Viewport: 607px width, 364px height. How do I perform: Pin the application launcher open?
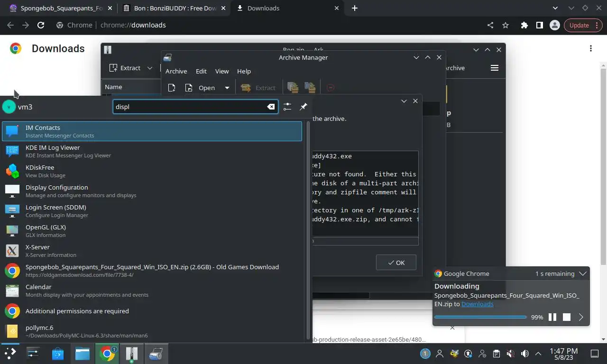click(303, 107)
